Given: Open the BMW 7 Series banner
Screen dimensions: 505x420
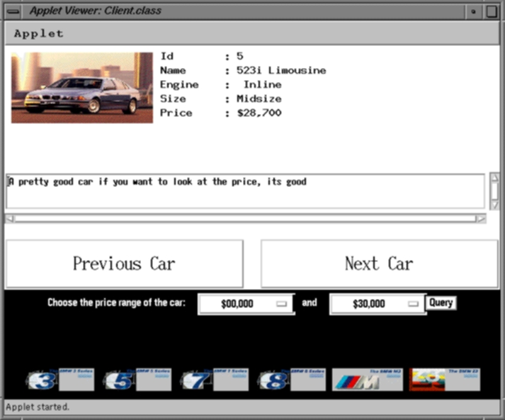Looking at the screenshot, I should [x=215, y=380].
